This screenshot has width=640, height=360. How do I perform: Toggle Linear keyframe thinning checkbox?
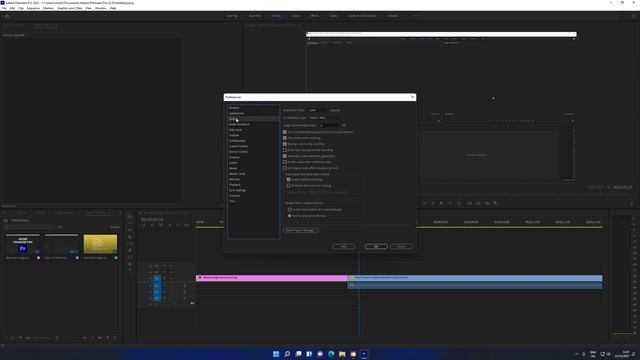pos(289,180)
